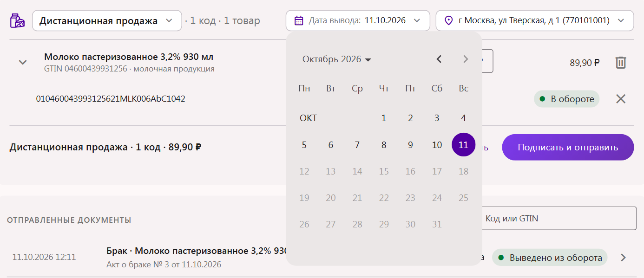Image resolution: width=644 pixels, height=278 pixels.
Task: Click the "GTIN 04600439931256 · молочная продукция" line
Action: [x=129, y=69]
